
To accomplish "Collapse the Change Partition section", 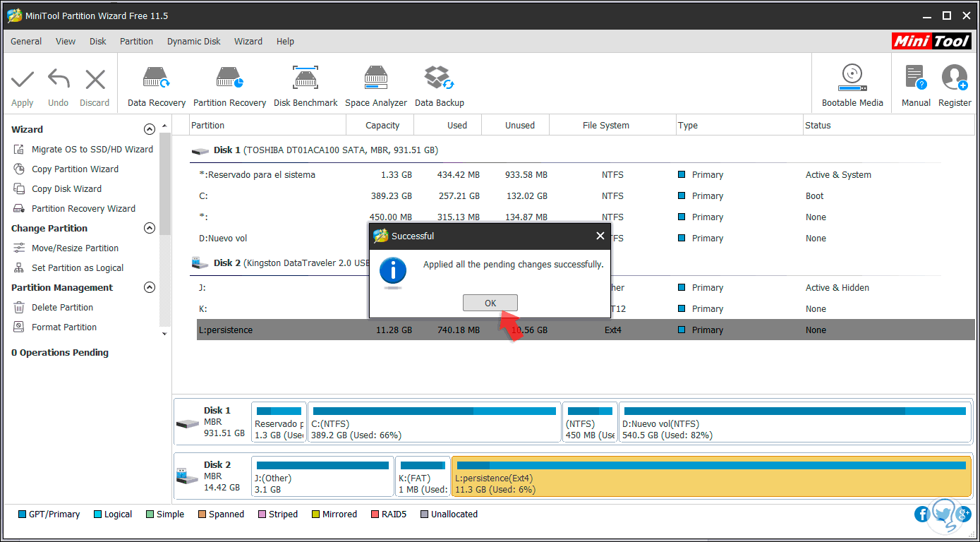I will [x=149, y=229].
